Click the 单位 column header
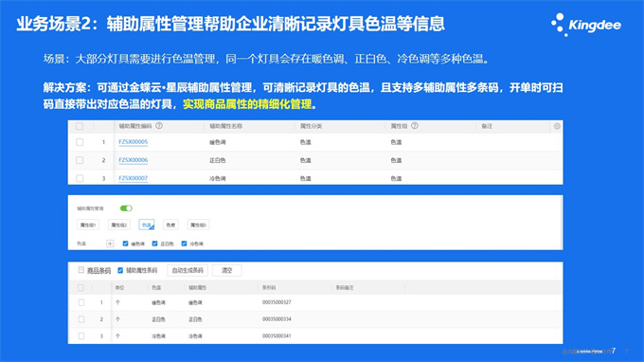Viewport: 644px width, 362px height. [x=119, y=288]
